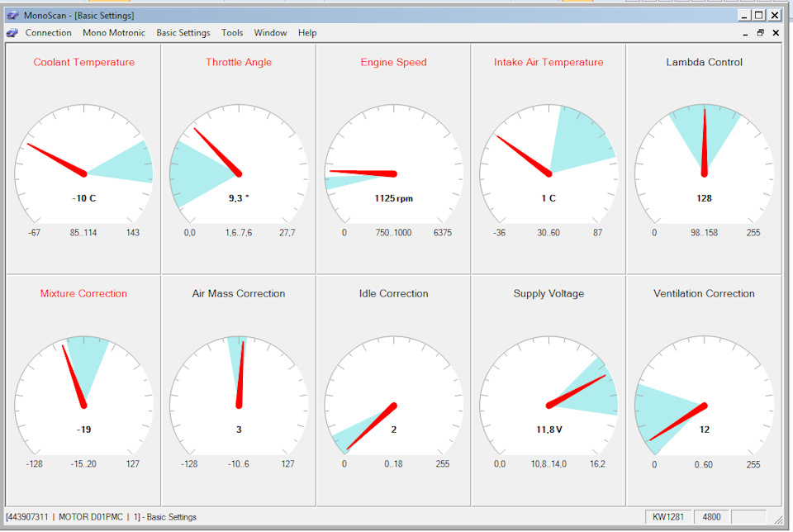The height and width of the screenshot is (532, 793).
Task: Restore the inner Basic Settings window
Action: [x=760, y=33]
